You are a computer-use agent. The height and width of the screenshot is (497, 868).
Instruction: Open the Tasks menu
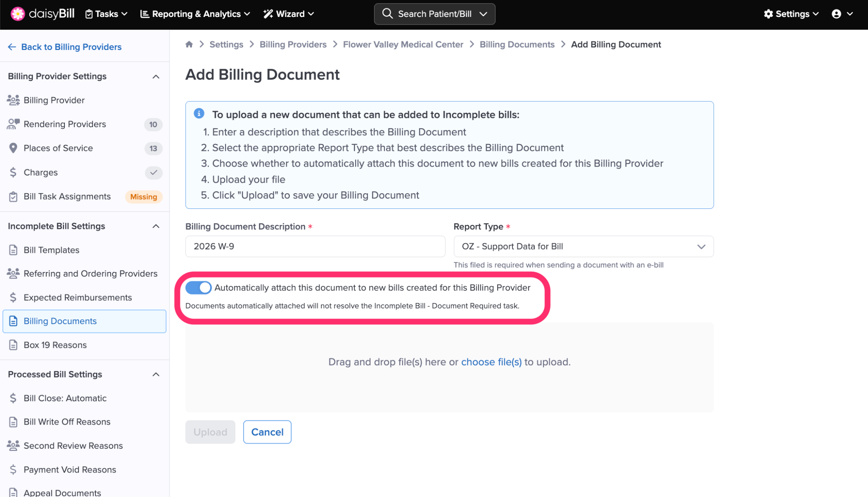pyautogui.click(x=106, y=14)
